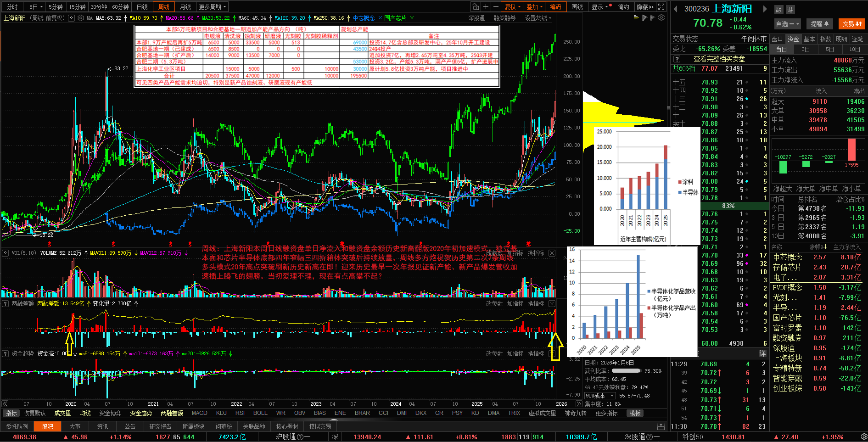Open help for the 两融差额 panel
This screenshot has width=868, height=442.
tap(6, 303)
